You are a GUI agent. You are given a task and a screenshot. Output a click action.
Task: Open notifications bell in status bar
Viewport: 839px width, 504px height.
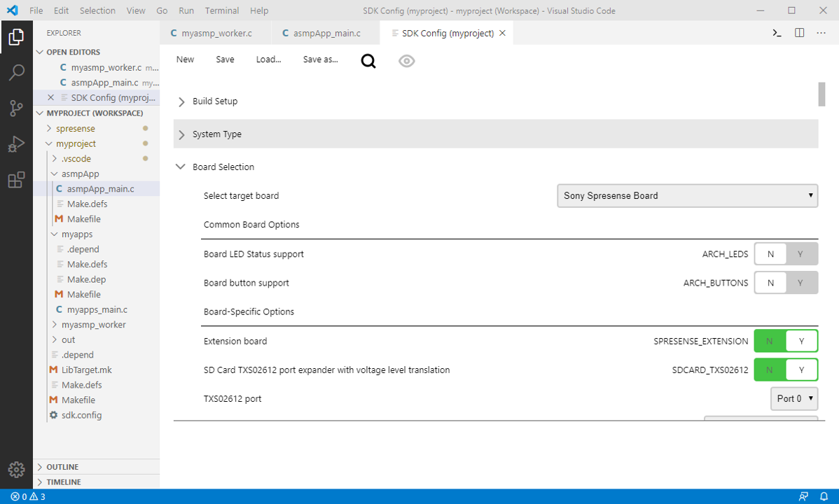[824, 496]
